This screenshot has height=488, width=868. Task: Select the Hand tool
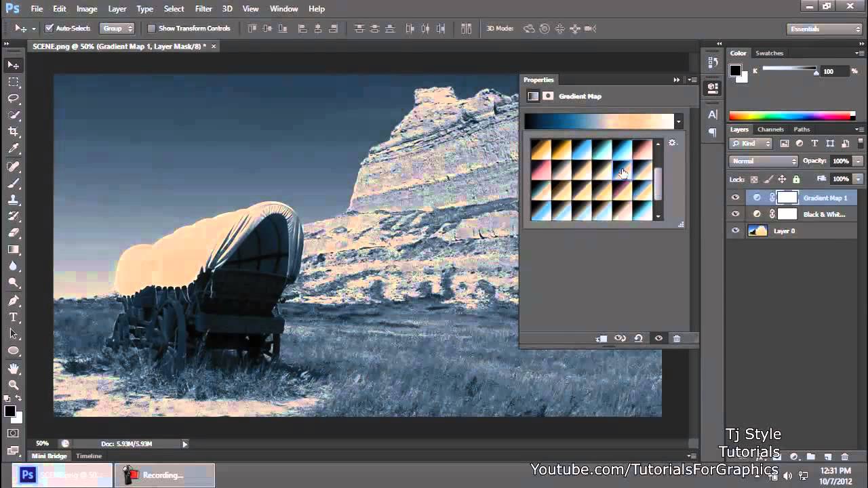click(x=14, y=369)
